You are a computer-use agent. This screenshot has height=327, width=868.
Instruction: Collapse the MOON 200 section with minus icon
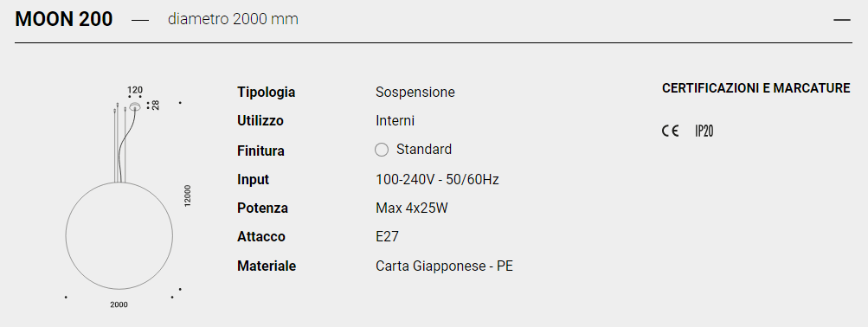pyautogui.click(x=841, y=20)
